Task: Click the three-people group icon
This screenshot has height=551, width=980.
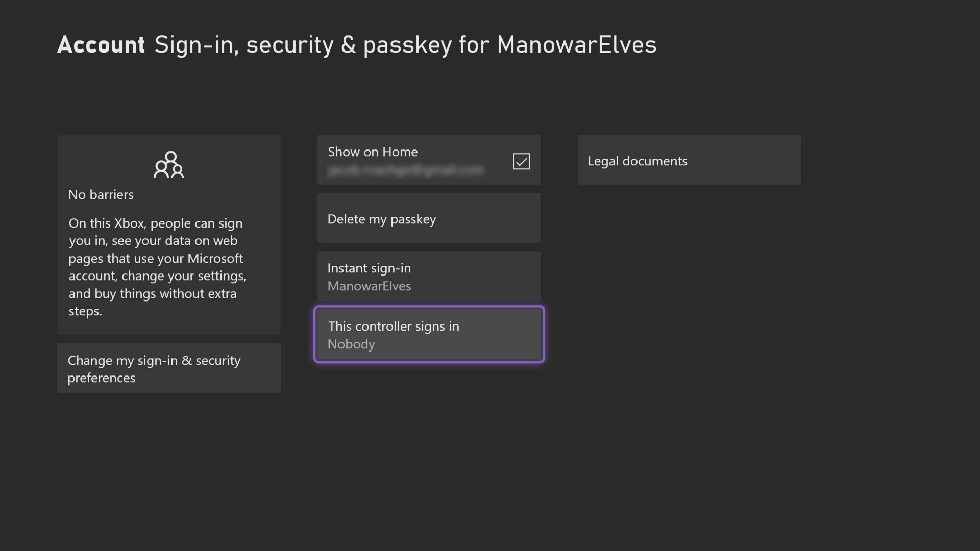Action: (x=169, y=164)
